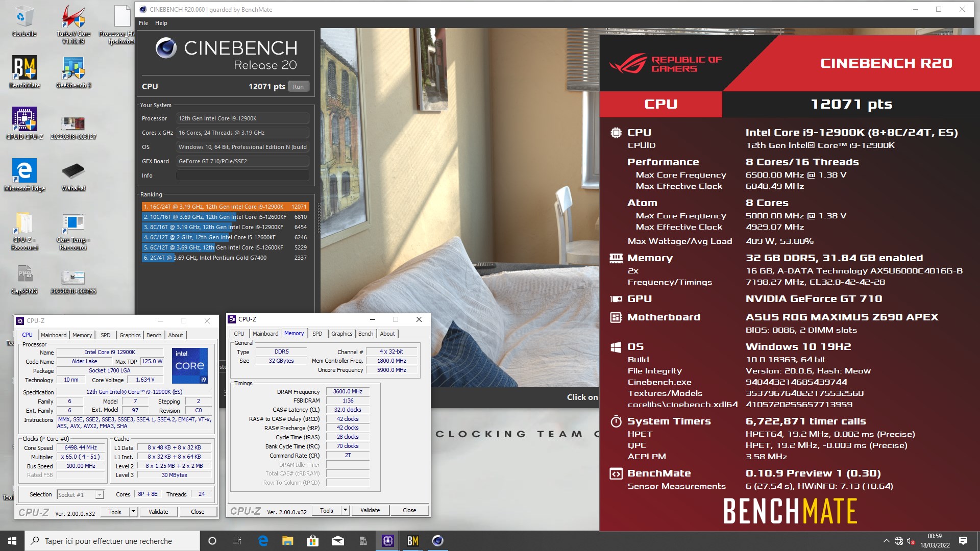Click the DRAM Frequency value 3600.0 MHz
Screen dimensions: 980x551
tap(348, 392)
